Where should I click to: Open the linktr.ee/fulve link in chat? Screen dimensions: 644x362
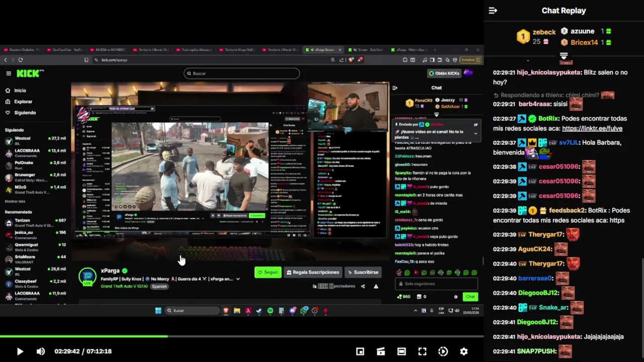click(x=592, y=128)
